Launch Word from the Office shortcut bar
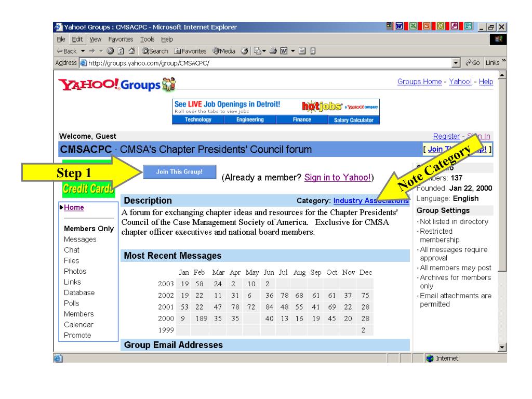Viewport: 532px width, 399px height. tap(400, 26)
